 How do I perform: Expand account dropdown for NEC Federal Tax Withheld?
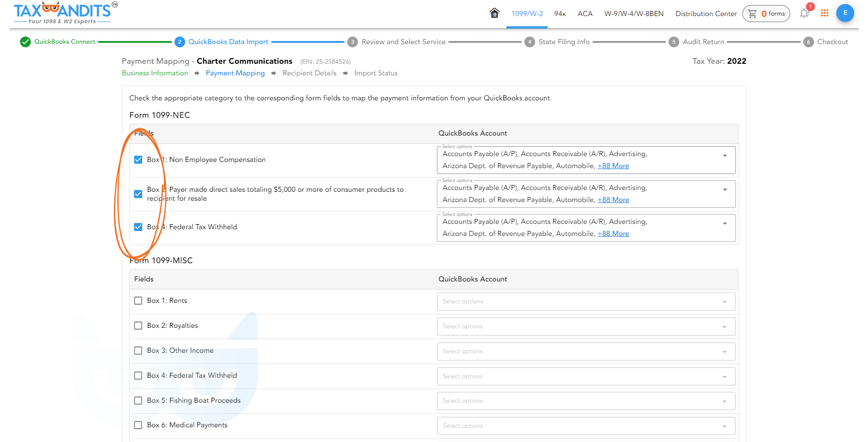click(725, 223)
